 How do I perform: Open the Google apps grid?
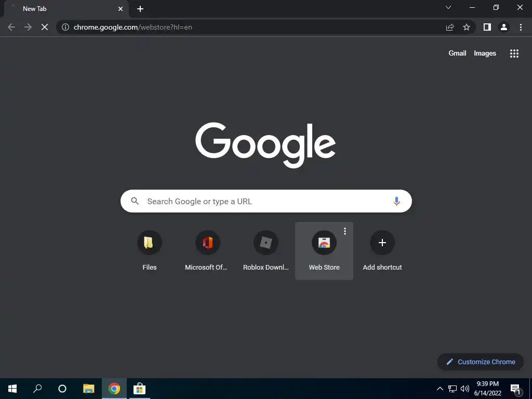514,54
